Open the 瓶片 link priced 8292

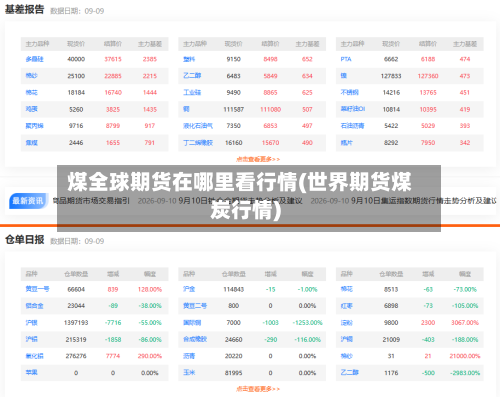(346, 143)
